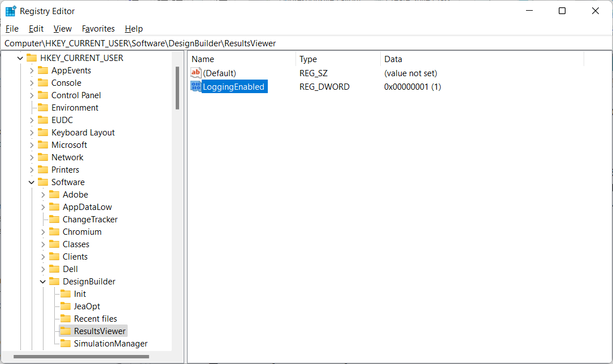Click the SimulationManager folder icon
Image resolution: width=613 pixels, height=364 pixels.
pos(66,344)
